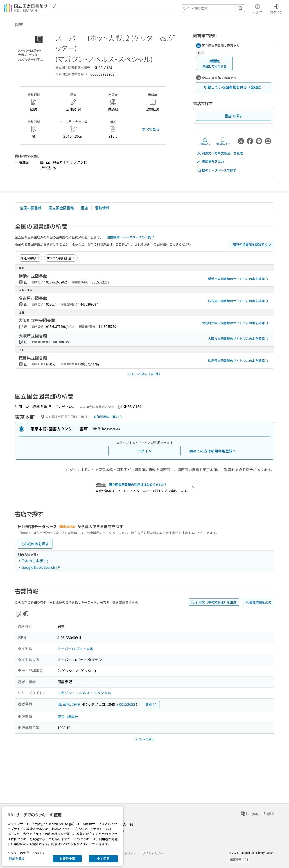
Task: Open 国立国会図書館の利用ははじめてですか? card
Action: point(144,488)
